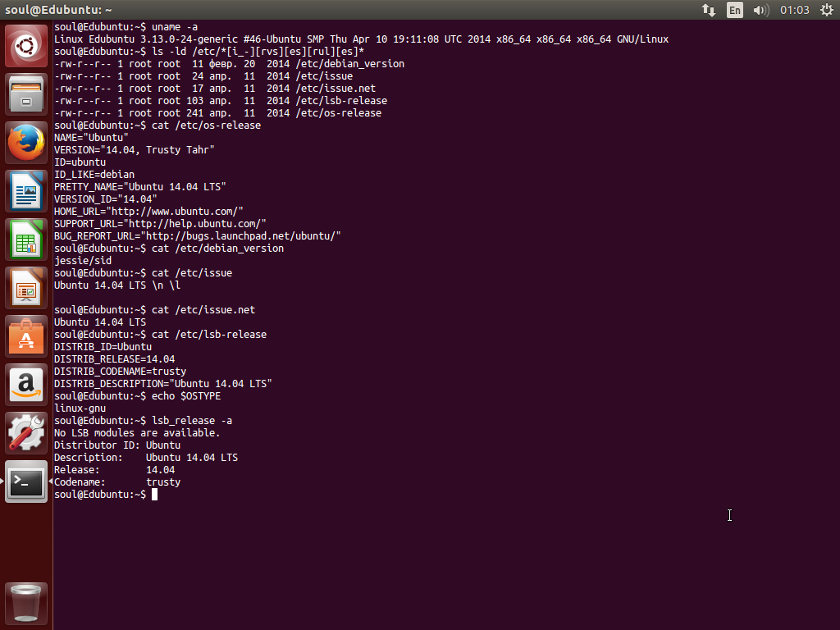Open the En keyboard layout indicator
Screen dimensions: 840x630
point(734,10)
